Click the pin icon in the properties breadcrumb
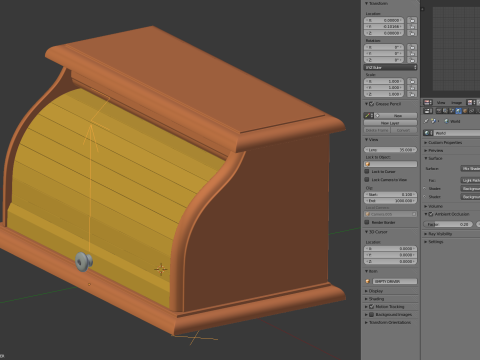Screen dimensions: 480x360 (426, 121)
